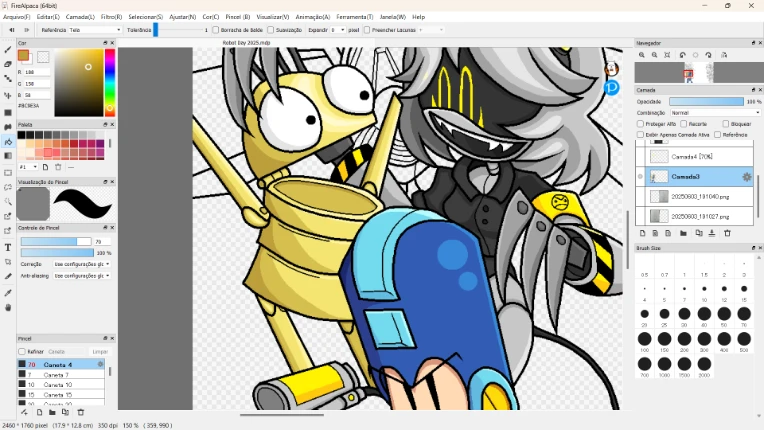
Task: Select 20250603_191040.png layer
Action: coord(700,197)
